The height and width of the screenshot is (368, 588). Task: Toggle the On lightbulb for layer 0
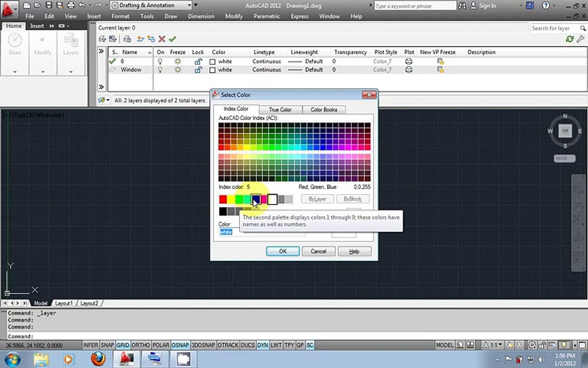point(160,61)
